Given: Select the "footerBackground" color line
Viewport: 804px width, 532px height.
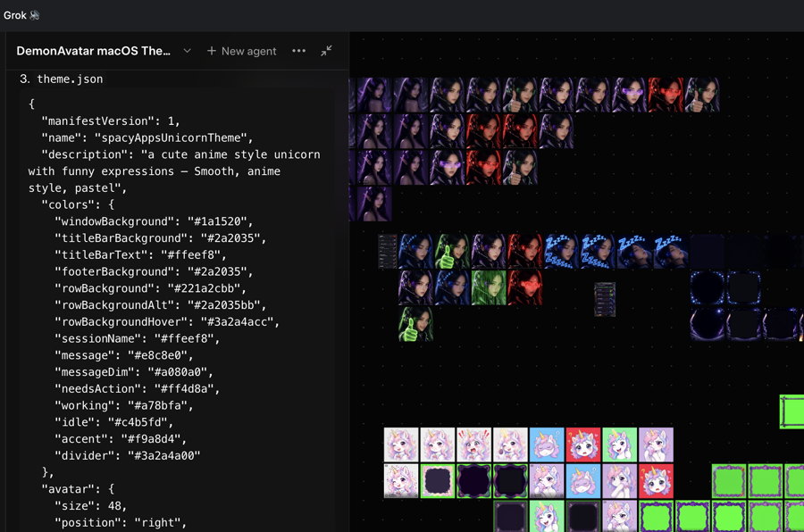Looking at the screenshot, I should tap(154, 271).
